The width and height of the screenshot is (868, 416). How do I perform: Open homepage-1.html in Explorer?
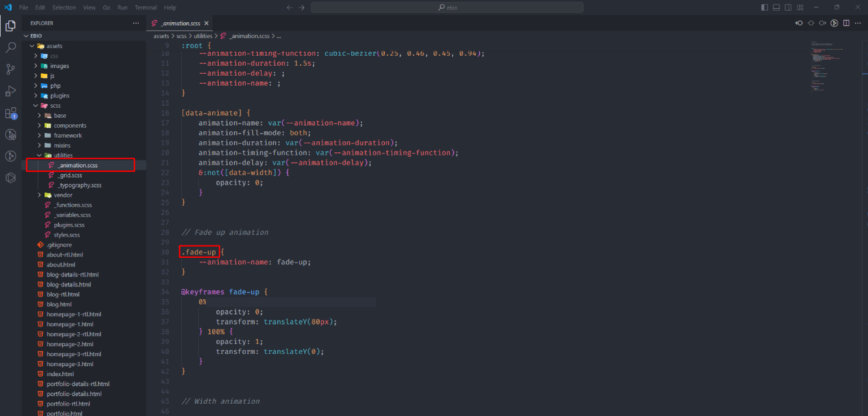70,324
